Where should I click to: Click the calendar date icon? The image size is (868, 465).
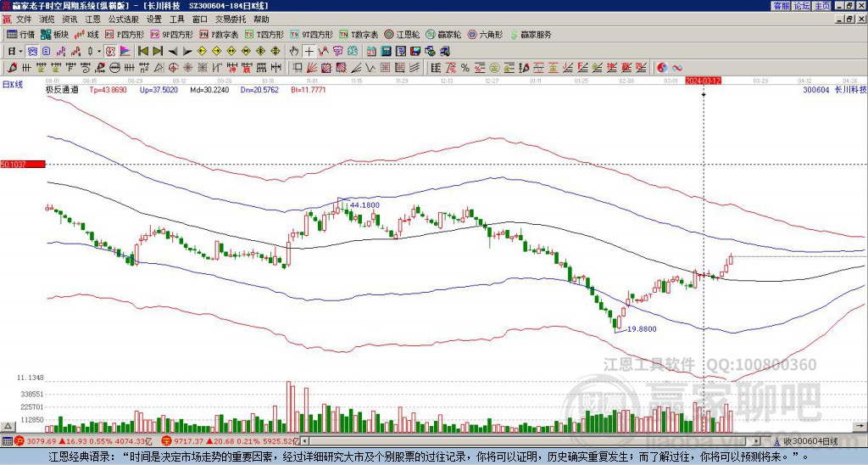[x=371, y=52]
